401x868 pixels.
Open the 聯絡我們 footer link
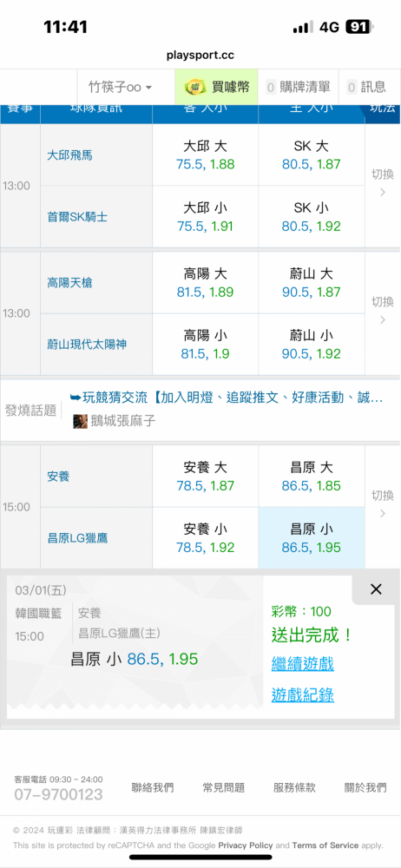(152, 788)
